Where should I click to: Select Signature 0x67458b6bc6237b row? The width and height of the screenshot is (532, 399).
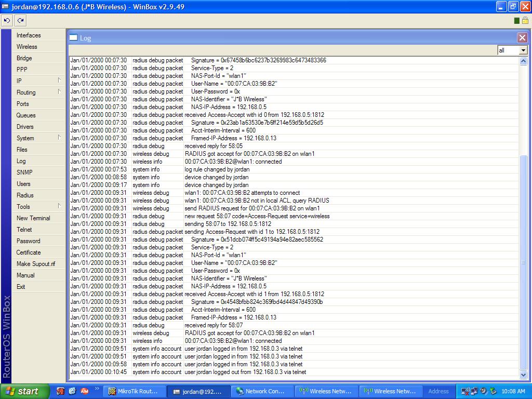pos(294,60)
